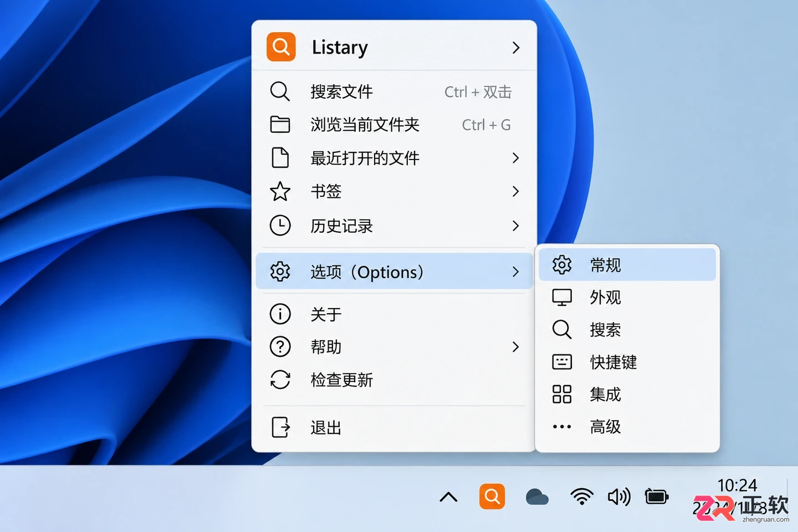This screenshot has height=532, width=798.
Task: Click the refresh icon beside 检查更新
Action: pyautogui.click(x=280, y=380)
